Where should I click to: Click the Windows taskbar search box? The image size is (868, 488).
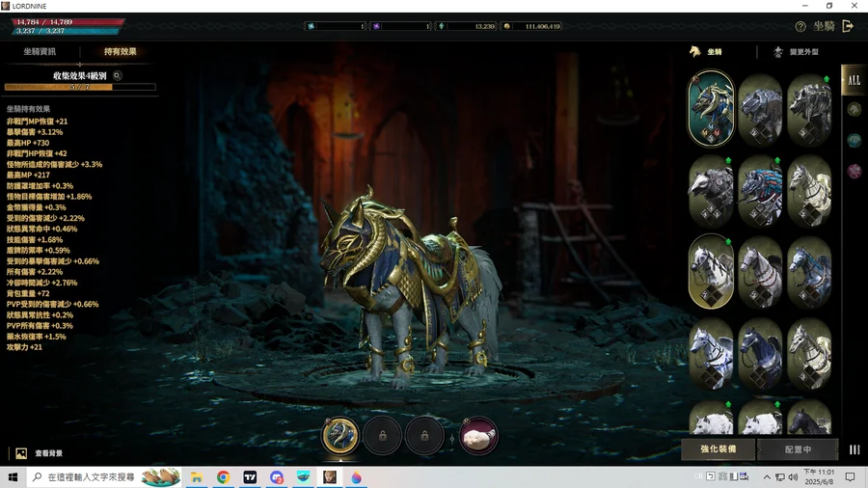tap(104, 477)
